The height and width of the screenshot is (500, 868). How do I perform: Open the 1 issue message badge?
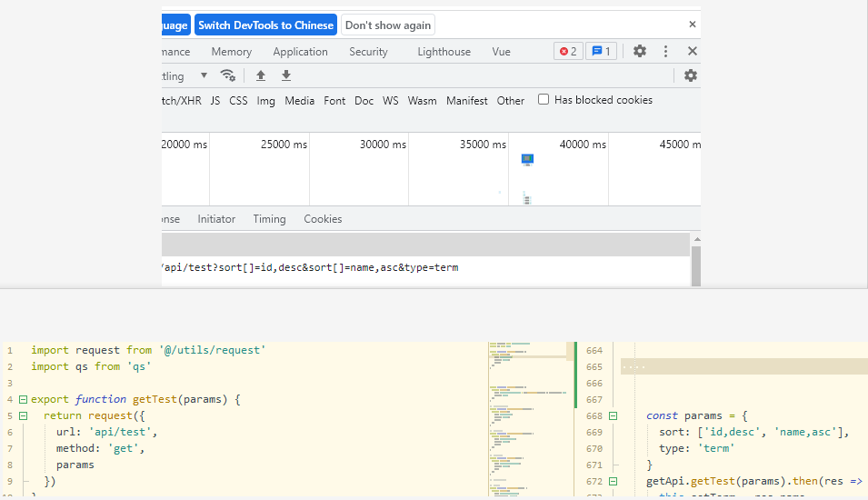click(x=601, y=51)
